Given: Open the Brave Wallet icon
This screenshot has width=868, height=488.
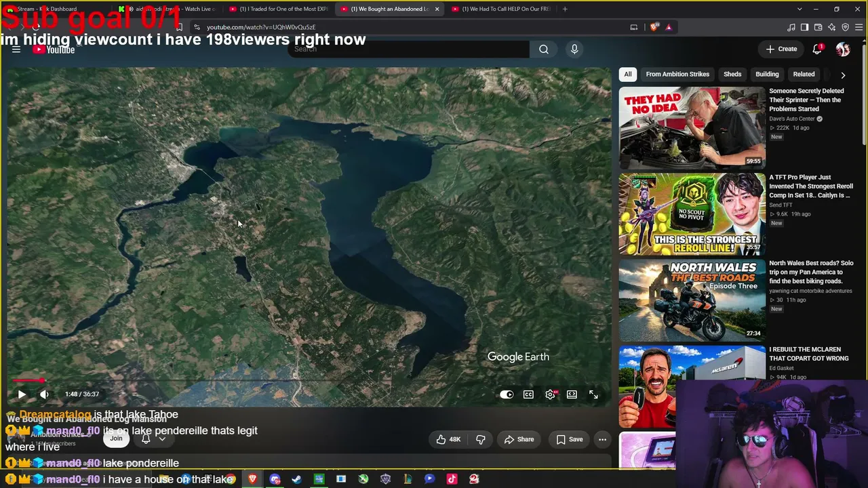Looking at the screenshot, I should click(x=818, y=27).
